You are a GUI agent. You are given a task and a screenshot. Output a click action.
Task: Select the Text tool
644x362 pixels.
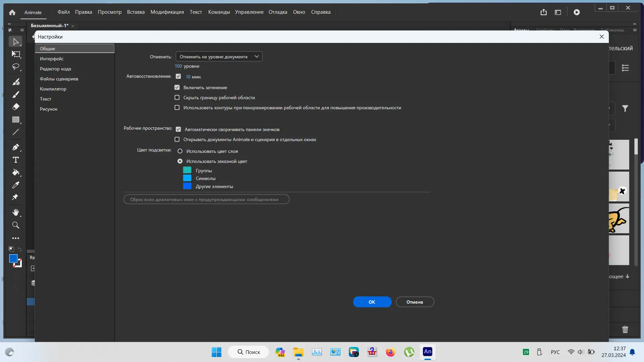(x=16, y=160)
